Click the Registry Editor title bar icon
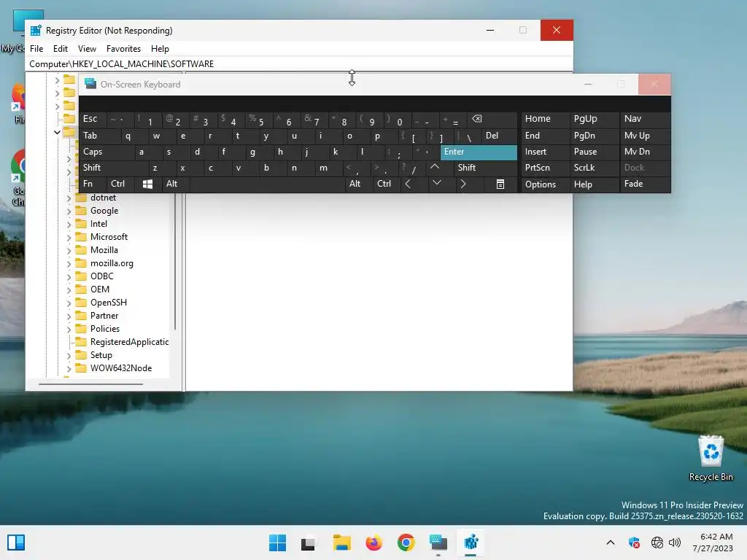This screenshot has height=560, width=747. click(36, 31)
